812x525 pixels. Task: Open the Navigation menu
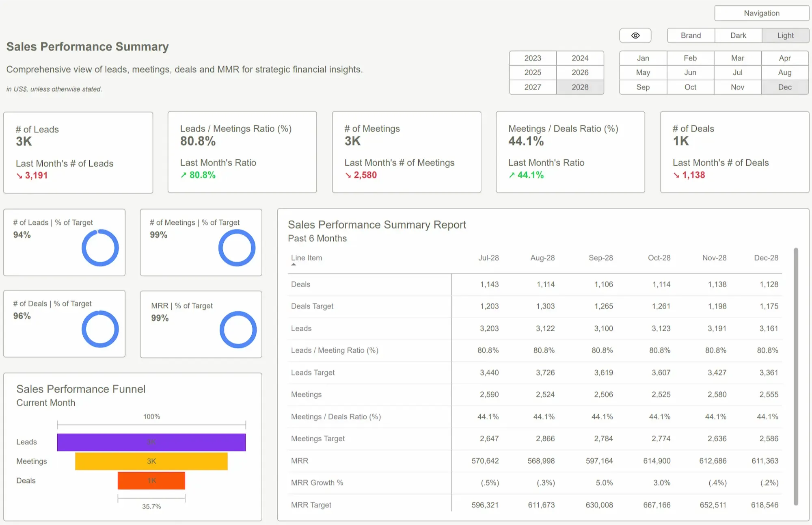click(761, 13)
